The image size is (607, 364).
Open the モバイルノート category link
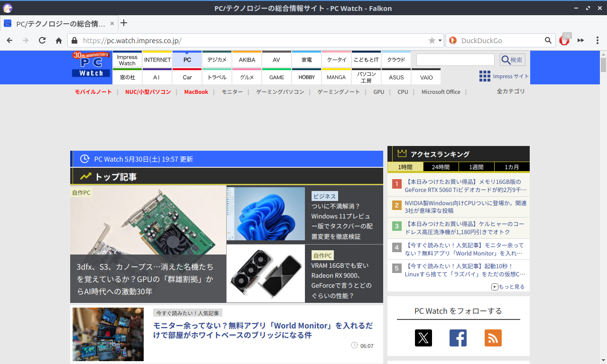(93, 92)
